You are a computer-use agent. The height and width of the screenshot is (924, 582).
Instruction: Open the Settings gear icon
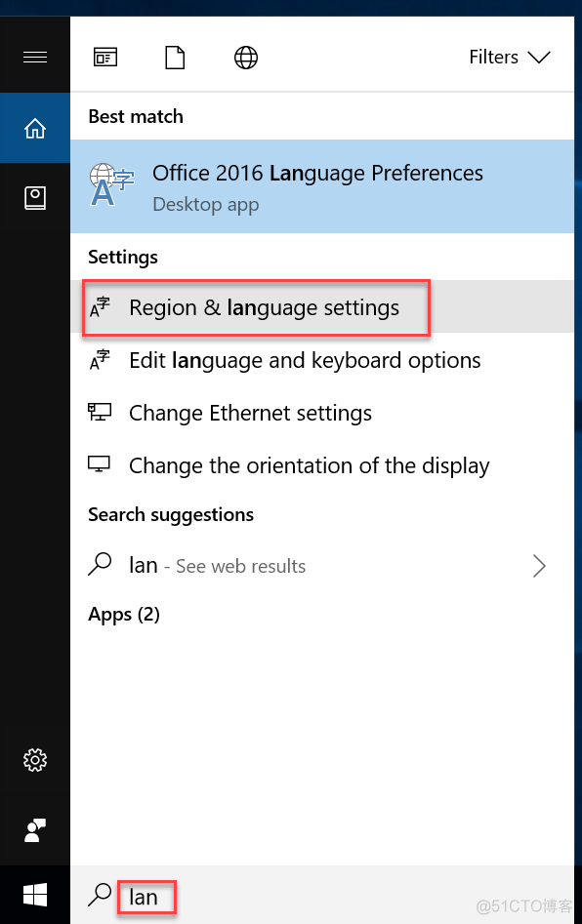pos(35,760)
